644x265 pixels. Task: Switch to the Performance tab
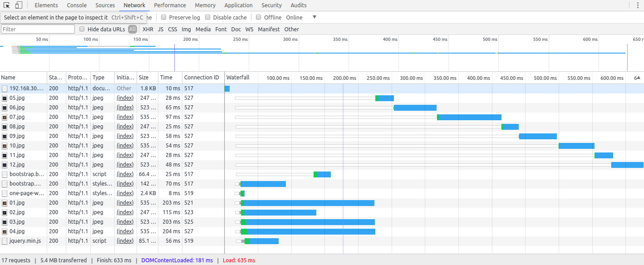pos(170,5)
